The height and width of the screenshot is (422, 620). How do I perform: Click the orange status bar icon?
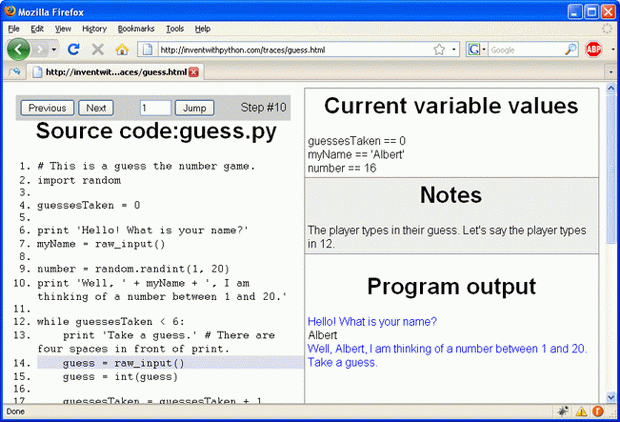click(x=598, y=411)
